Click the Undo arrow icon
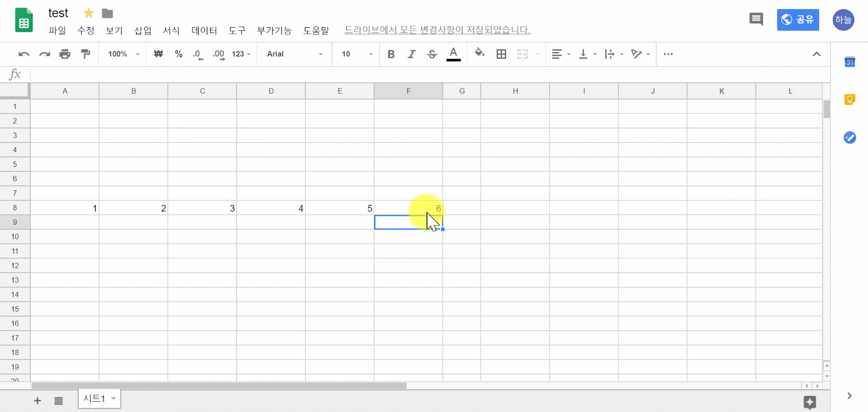This screenshot has height=412, width=868. [24, 54]
